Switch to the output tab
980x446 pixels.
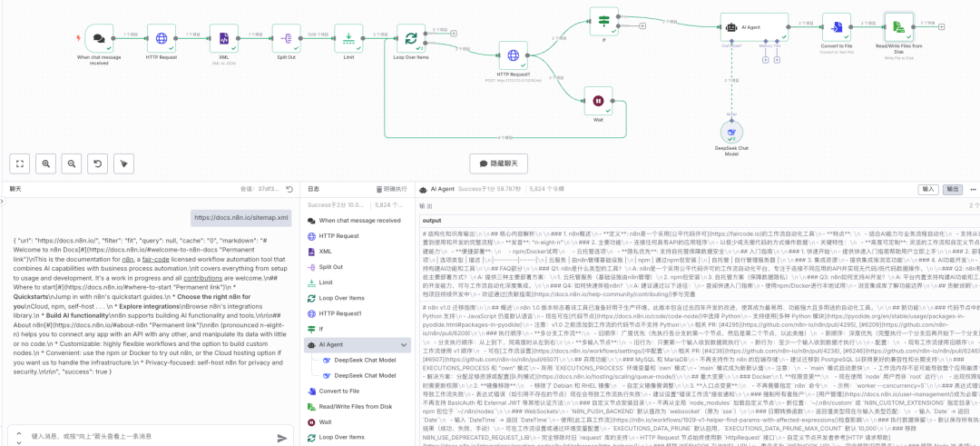coord(952,189)
